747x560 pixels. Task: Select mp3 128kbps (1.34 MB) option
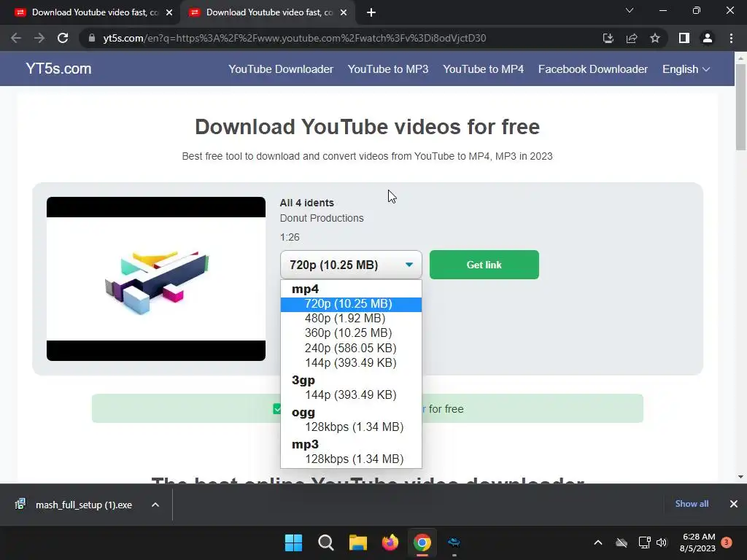point(351,459)
